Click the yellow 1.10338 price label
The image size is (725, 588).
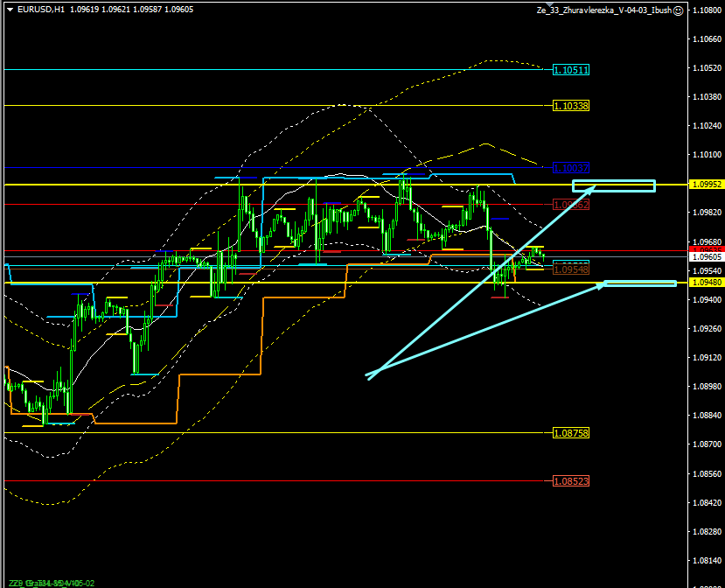[571, 105]
